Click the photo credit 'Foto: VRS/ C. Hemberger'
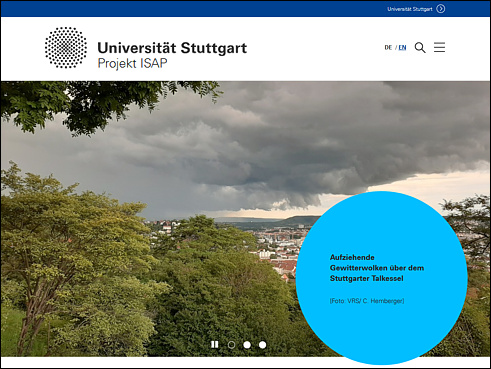Image resolution: width=491 pixels, height=369 pixels. click(x=367, y=301)
